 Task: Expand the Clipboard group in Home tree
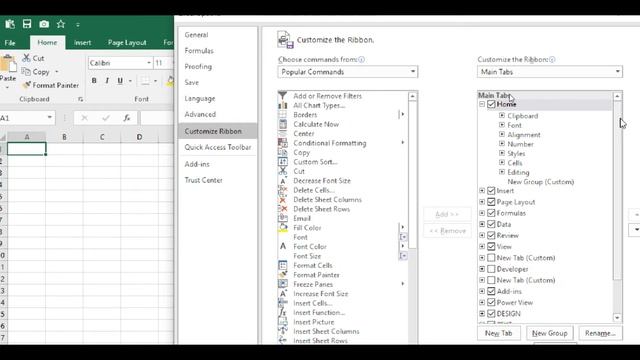(x=502, y=116)
